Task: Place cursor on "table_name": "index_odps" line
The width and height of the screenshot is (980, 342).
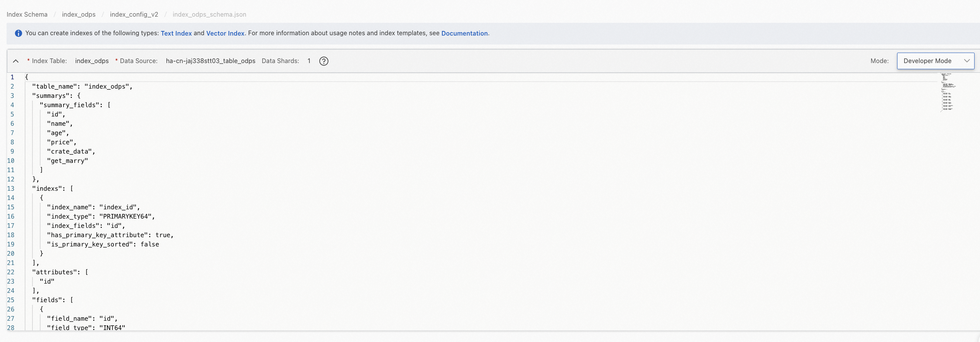Action: 83,86
